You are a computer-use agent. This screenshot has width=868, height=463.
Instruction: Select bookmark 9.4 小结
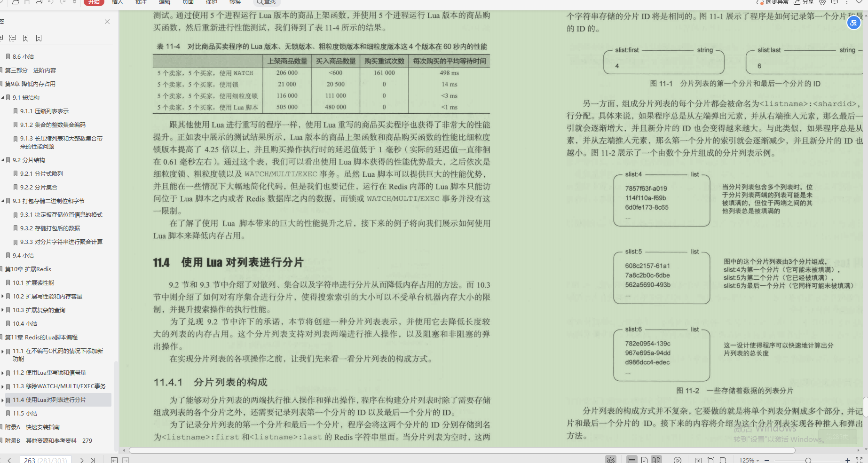point(23,256)
